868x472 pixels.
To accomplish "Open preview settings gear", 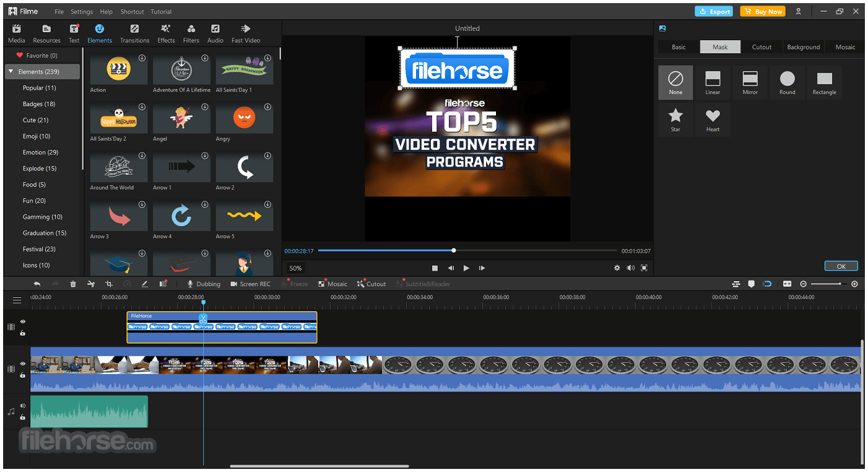I will click(617, 268).
